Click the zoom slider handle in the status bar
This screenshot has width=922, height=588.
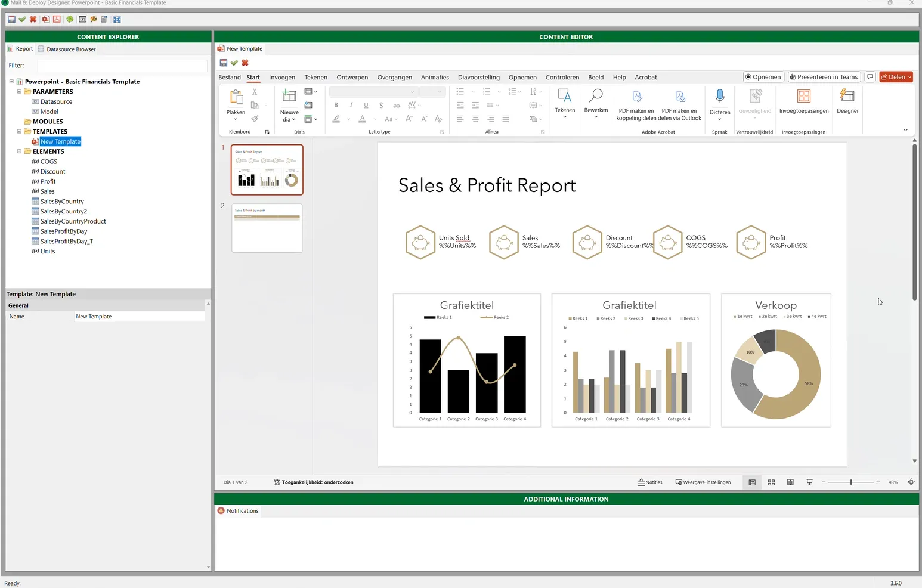point(851,482)
